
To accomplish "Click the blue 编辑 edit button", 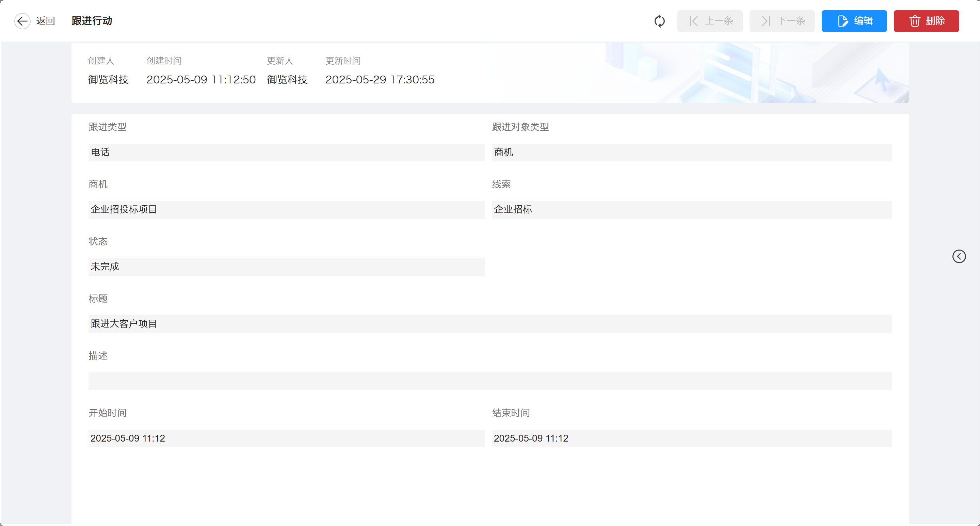I will pos(854,21).
